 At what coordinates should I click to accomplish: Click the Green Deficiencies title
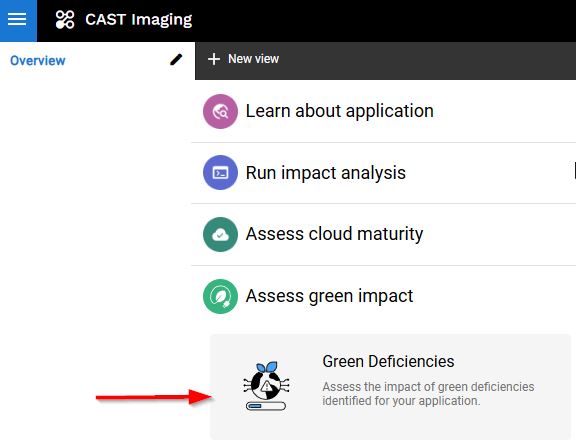pyautogui.click(x=388, y=361)
